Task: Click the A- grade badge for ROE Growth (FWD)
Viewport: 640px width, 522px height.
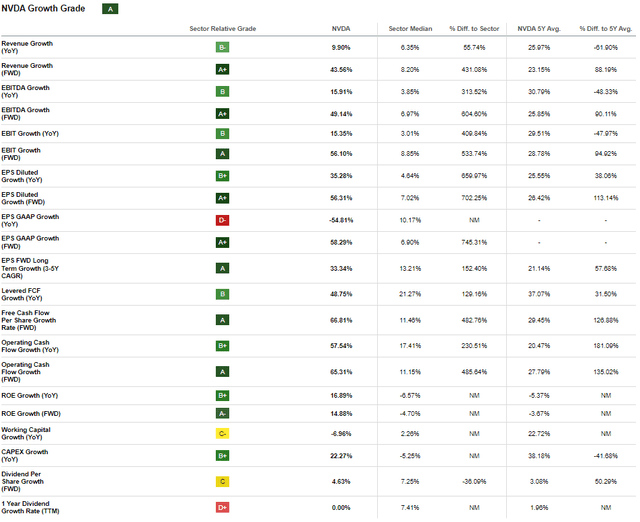Action: click(222, 412)
